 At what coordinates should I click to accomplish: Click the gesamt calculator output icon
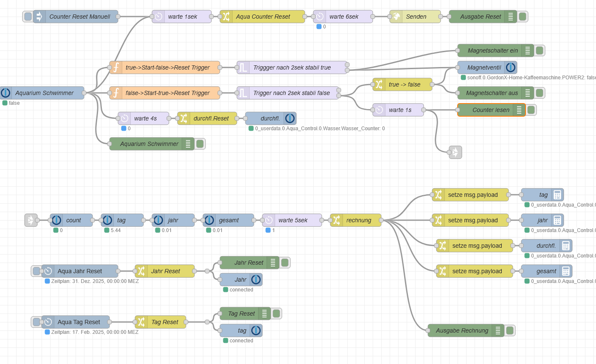[x=566, y=271]
